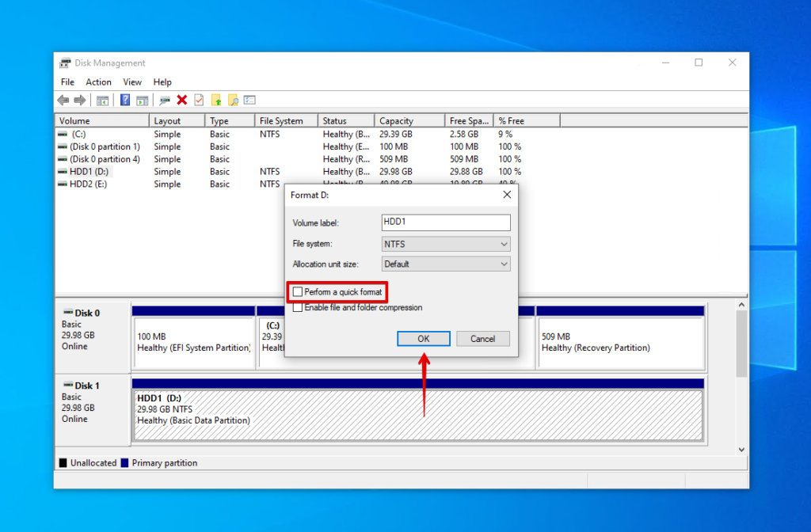The height and width of the screenshot is (532, 811).
Task: Open the properties checklist toolbar icon
Action: point(199,100)
